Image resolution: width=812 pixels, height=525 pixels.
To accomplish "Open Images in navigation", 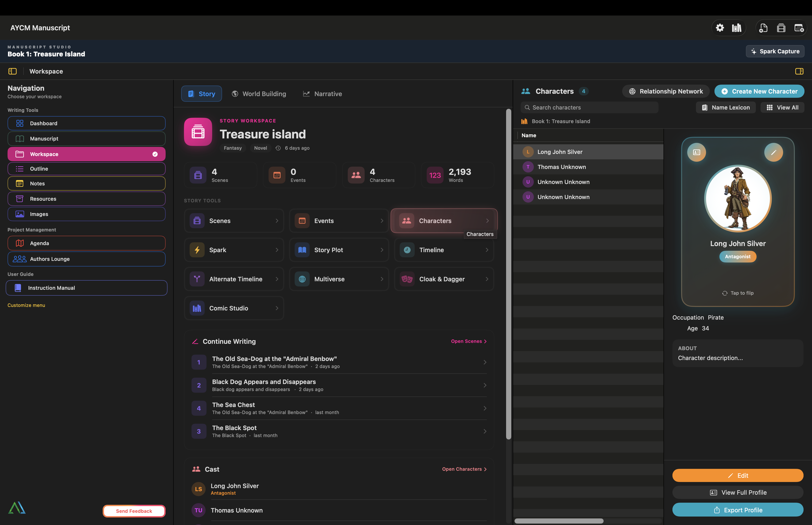I will [86, 214].
